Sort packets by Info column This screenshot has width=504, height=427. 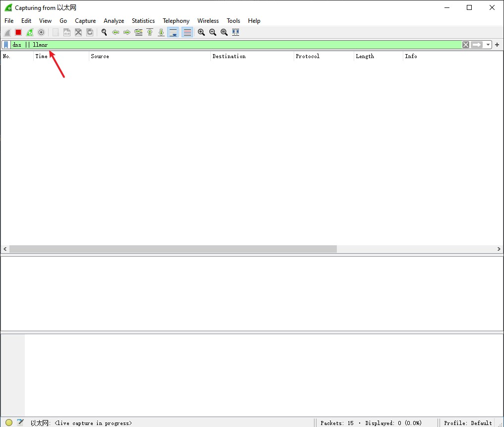click(452, 56)
